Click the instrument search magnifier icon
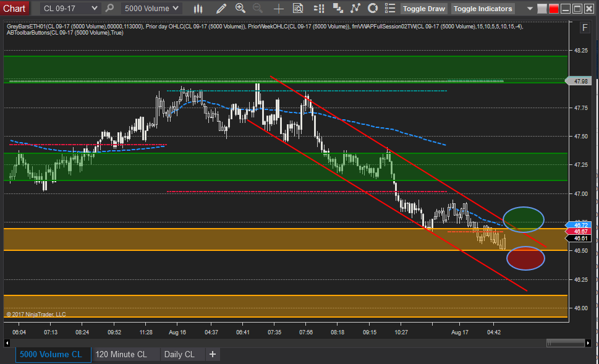599x364 pixels. (109, 8)
